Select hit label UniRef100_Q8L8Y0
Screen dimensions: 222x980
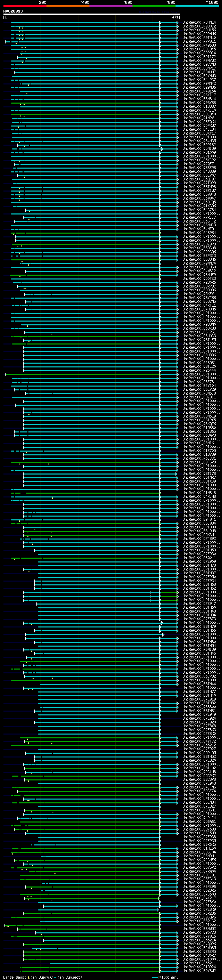[199, 114]
